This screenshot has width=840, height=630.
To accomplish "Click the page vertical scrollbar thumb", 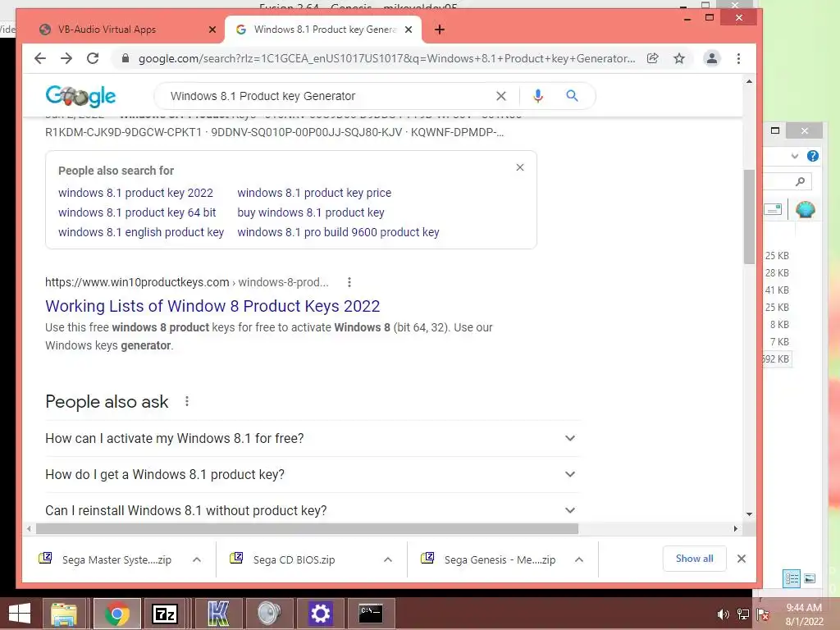I will [x=749, y=217].
